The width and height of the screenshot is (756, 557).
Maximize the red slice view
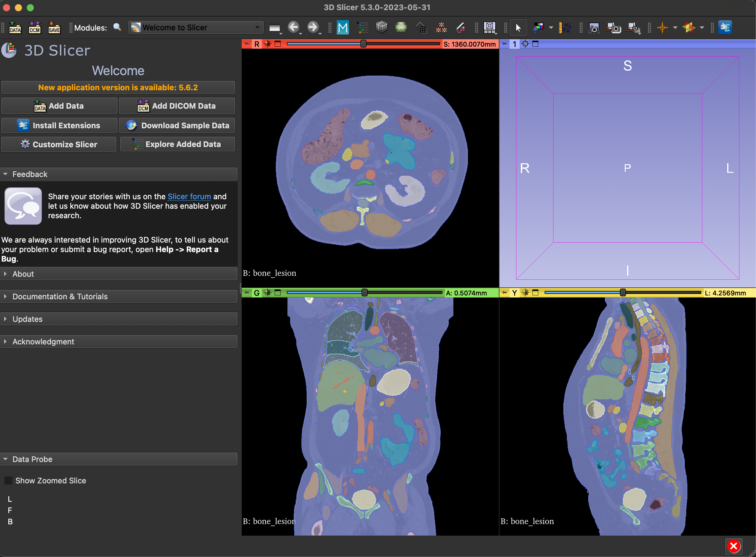click(278, 44)
